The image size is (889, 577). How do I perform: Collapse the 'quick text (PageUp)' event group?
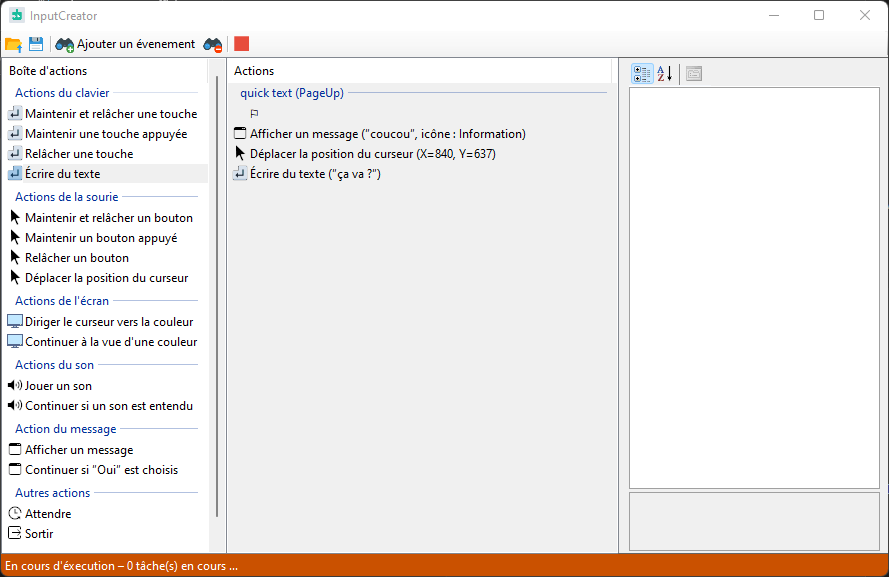291,93
